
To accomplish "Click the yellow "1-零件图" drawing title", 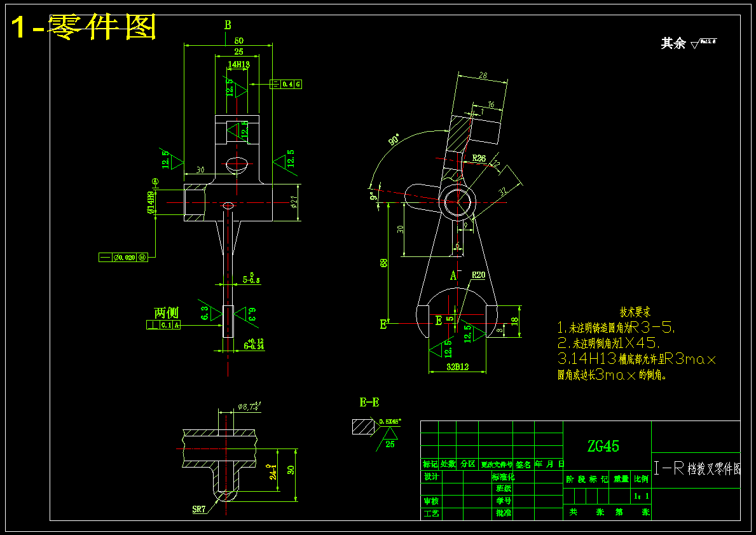I will tap(83, 27).
